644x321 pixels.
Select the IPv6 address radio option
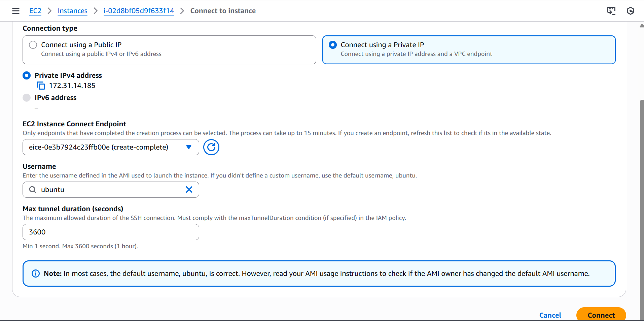point(27,98)
